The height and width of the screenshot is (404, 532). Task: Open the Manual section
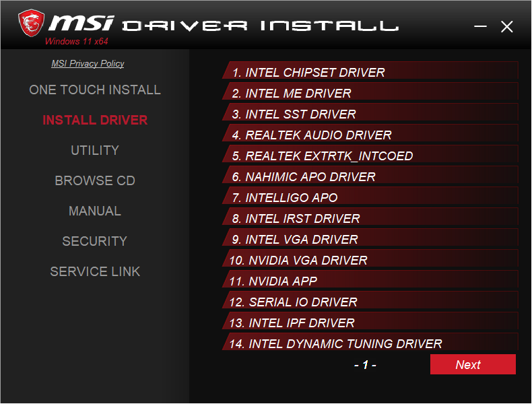(x=95, y=211)
